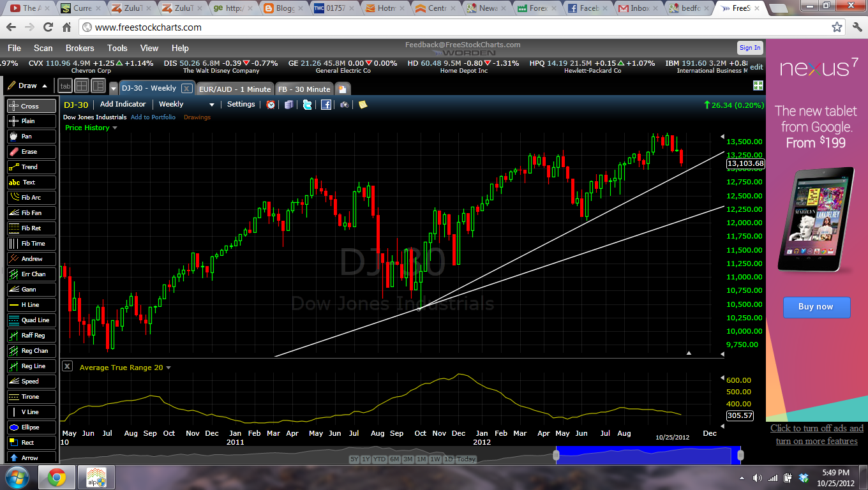The width and height of the screenshot is (868, 490).
Task: Choose the Reg Chan tool
Action: (x=31, y=351)
